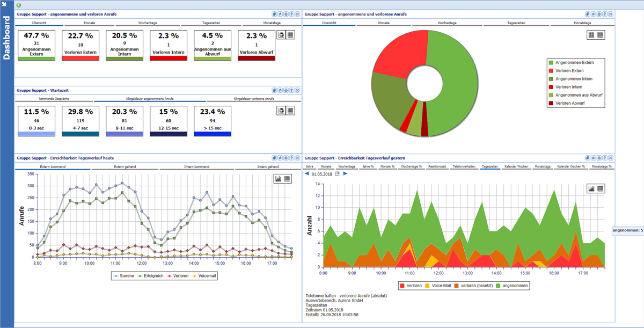Open help for top-left call tiles panel
The width and height of the screenshot is (644, 328).
292,14
